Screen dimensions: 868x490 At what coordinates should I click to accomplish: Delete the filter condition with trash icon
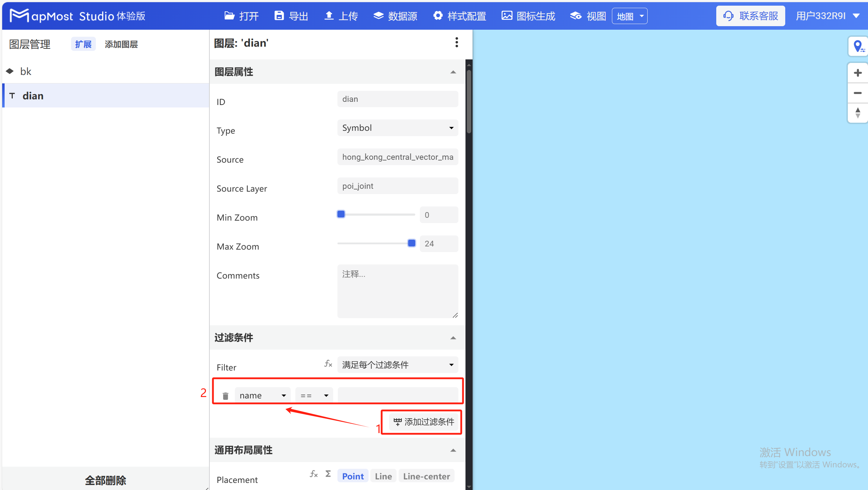coord(225,395)
